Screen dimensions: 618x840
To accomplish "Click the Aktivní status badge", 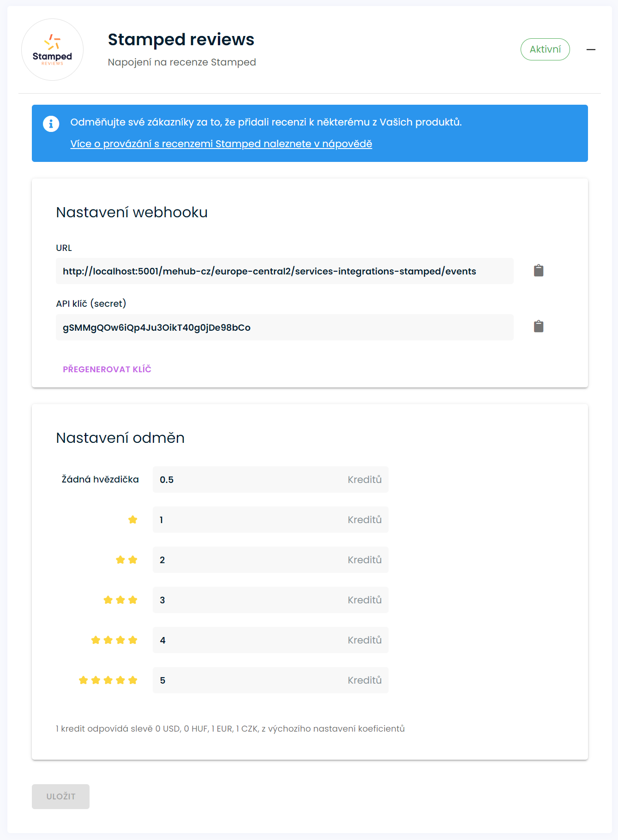I will coord(545,49).
